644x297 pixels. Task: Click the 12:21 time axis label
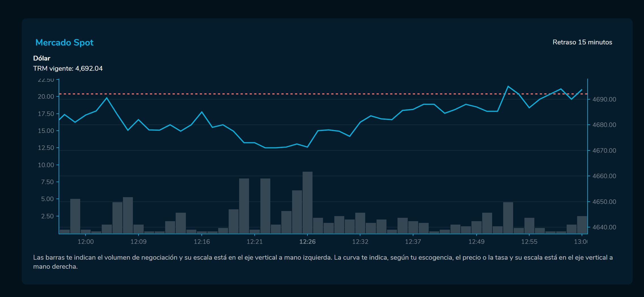pyautogui.click(x=254, y=242)
